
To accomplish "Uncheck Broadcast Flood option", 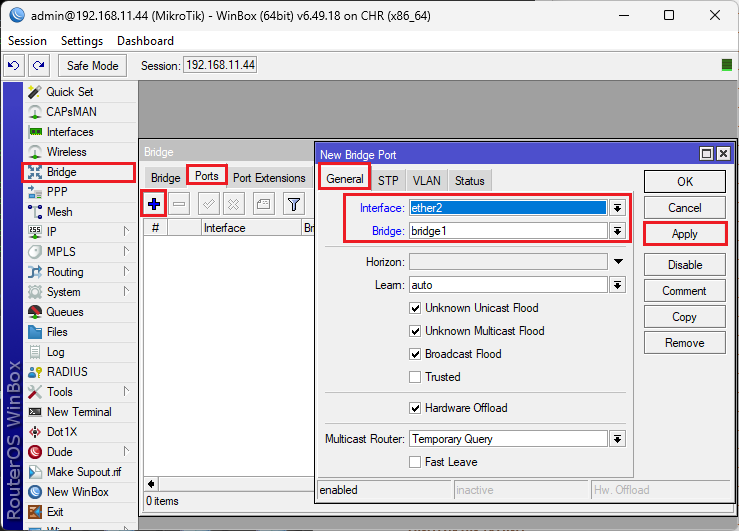I will [x=415, y=354].
